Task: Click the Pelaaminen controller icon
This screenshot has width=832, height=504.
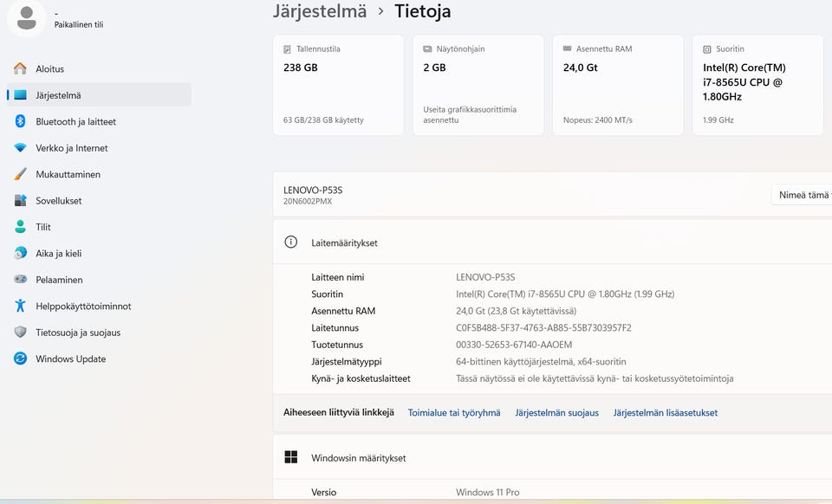Action: [21, 280]
